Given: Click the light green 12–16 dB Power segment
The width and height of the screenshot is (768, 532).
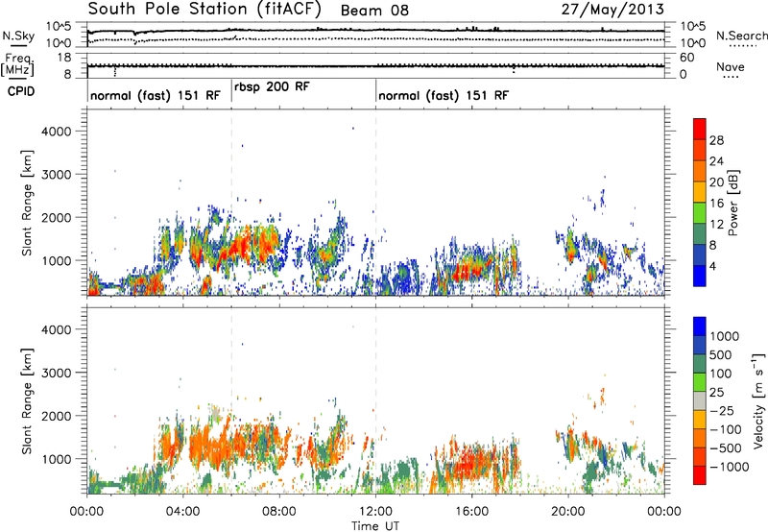Looking at the screenshot, I should pos(700,212).
